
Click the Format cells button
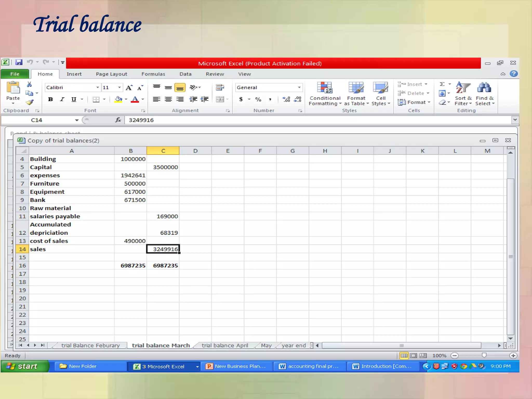[x=414, y=102]
